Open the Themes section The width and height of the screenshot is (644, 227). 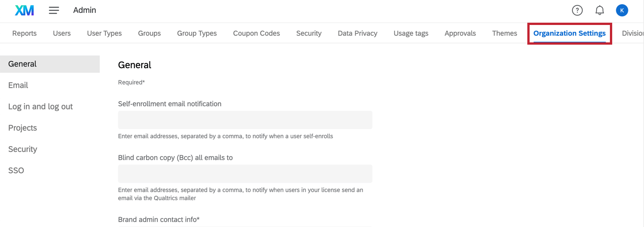pyautogui.click(x=505, y=33)
